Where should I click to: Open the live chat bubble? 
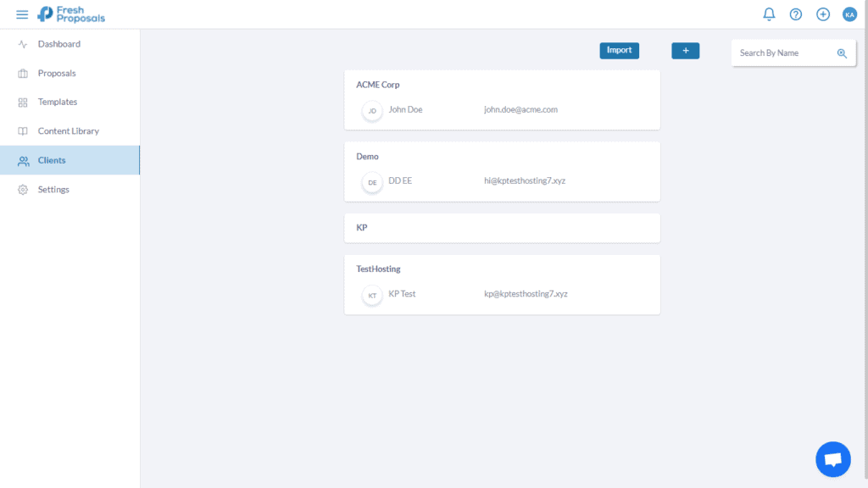(x=832, y=458)
